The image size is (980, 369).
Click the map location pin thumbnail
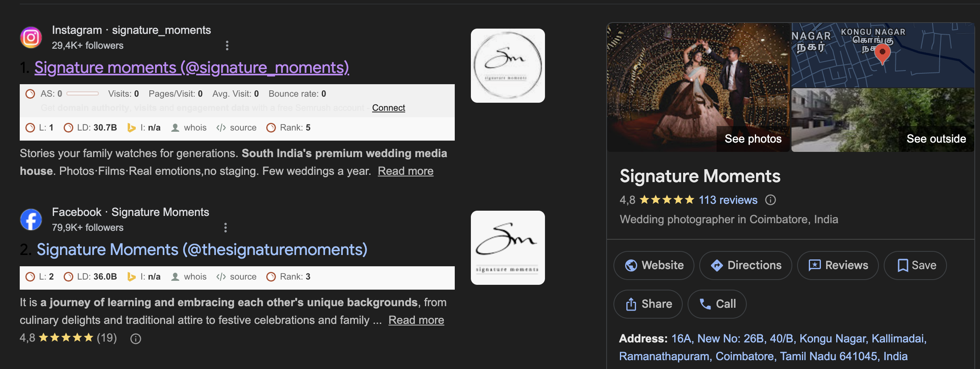(883, 55)
